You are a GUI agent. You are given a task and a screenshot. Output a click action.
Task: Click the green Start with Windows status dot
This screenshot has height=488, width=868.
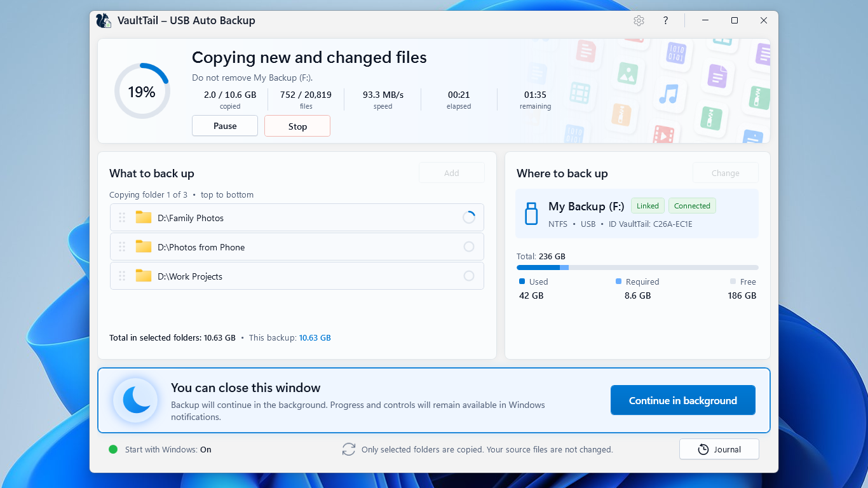[x=113, y=449]
